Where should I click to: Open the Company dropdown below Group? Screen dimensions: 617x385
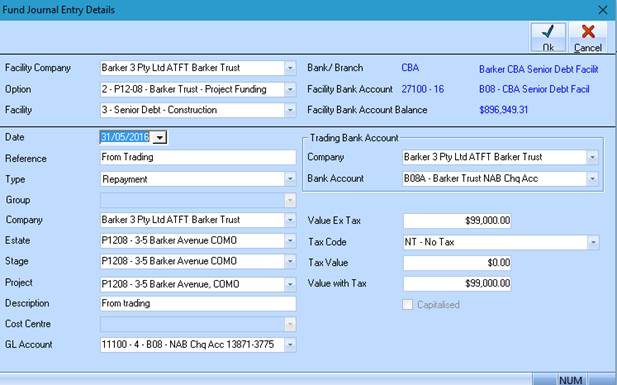pyautogui.click(x=290, y=220)
